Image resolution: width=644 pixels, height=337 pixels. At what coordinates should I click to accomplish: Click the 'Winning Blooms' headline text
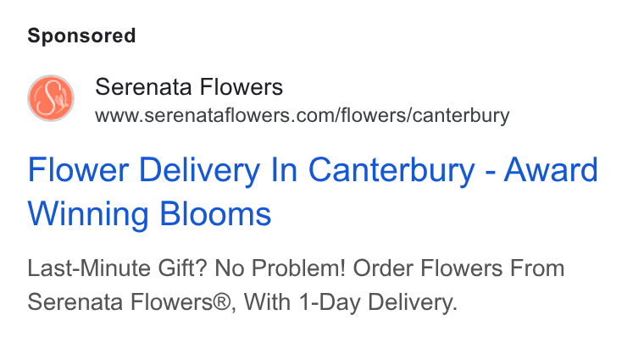coord(149,214)
